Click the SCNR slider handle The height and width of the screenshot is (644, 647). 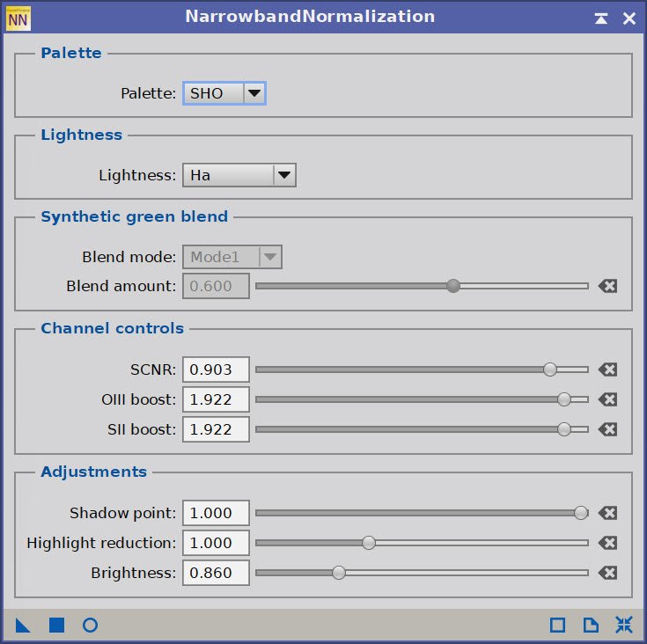(x=550, y=370)
